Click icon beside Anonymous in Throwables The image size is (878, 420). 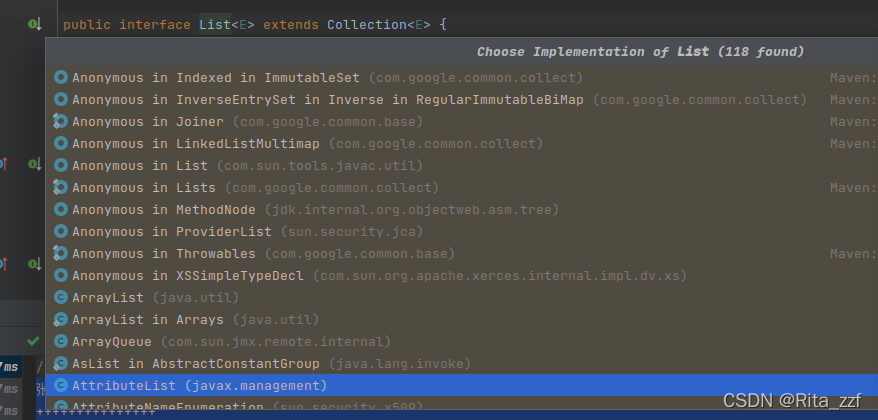(x=60, y=254)
